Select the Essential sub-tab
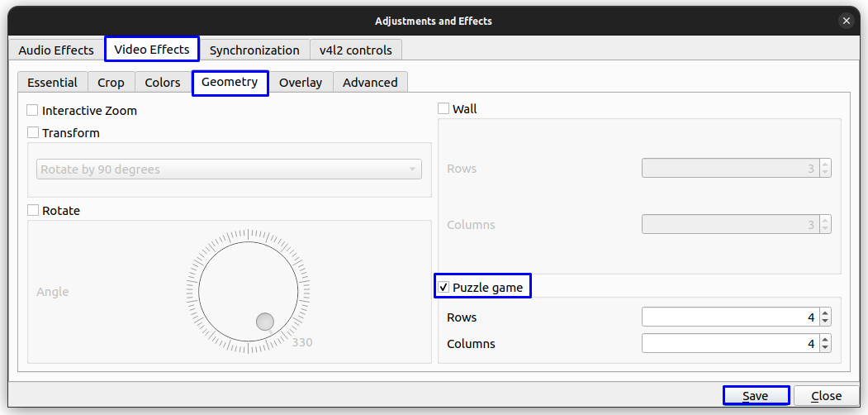Screen dimensions: 868x415 (x=52, y=83)
